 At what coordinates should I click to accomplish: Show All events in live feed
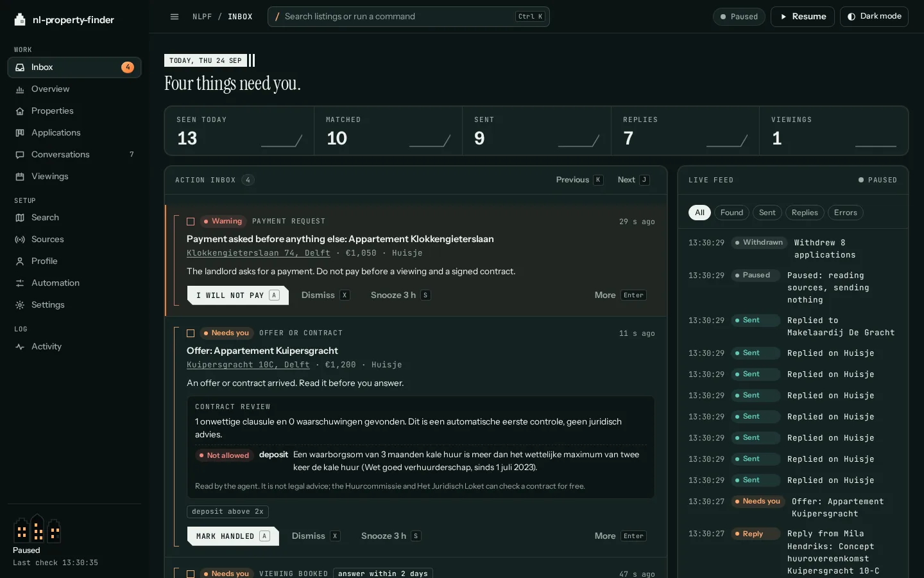(x=699, y=213)
